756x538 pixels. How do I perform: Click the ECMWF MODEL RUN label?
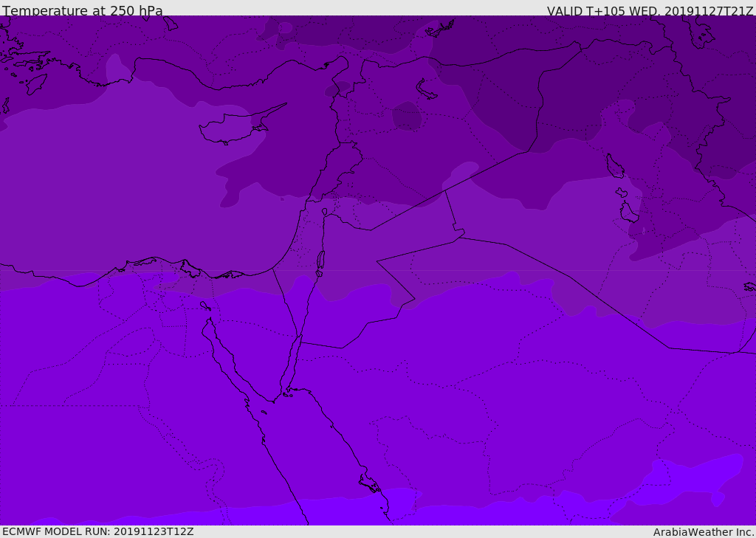pos(97,531)
